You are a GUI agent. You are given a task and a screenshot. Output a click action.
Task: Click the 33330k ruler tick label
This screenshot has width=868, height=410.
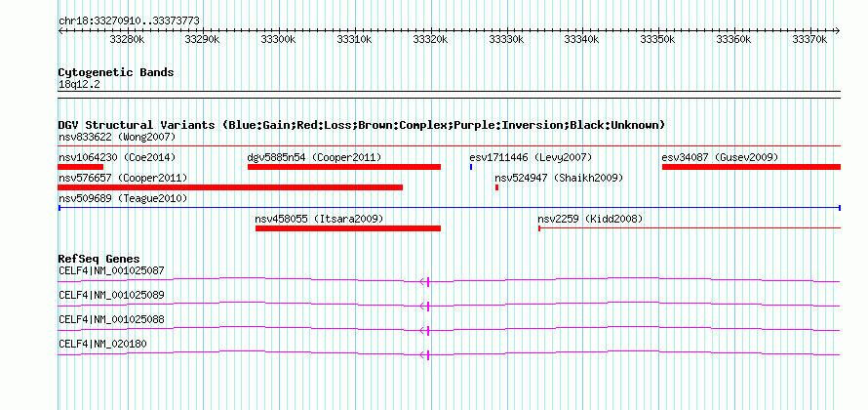[506, 39]
